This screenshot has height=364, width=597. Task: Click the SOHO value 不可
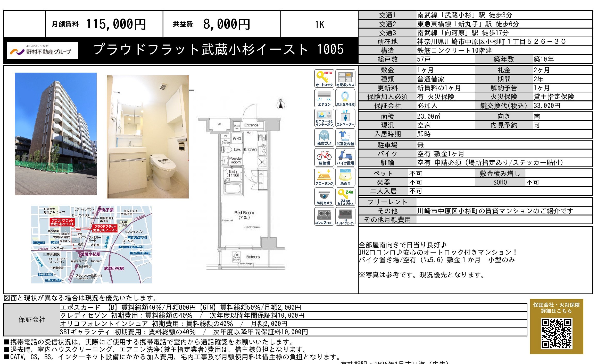point(533,182)
